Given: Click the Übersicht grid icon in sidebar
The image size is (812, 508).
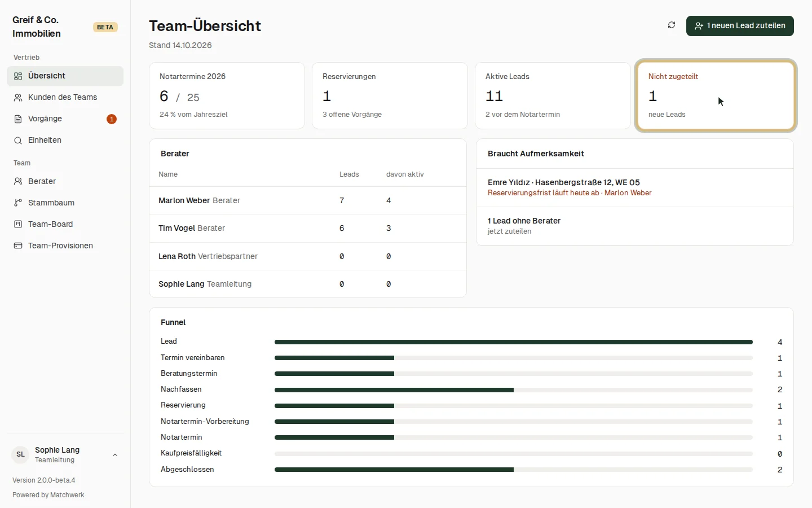Looking at the screenshot, I should 18,76.
